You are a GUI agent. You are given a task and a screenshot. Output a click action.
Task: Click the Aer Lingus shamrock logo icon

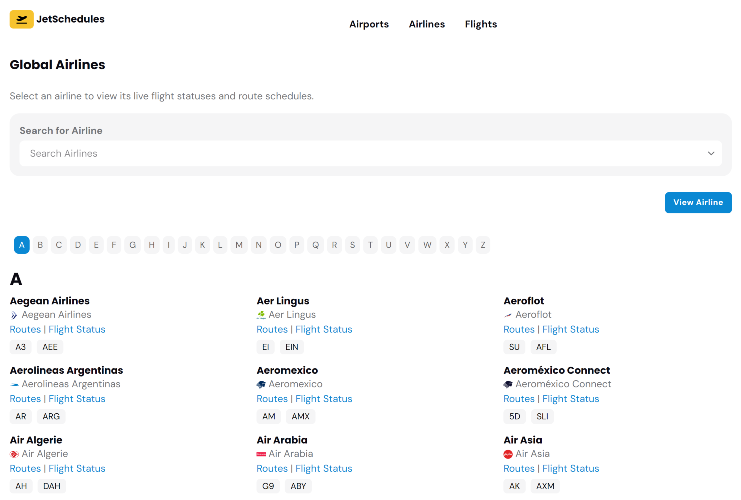pyautogui.click(x=261, y=315)
